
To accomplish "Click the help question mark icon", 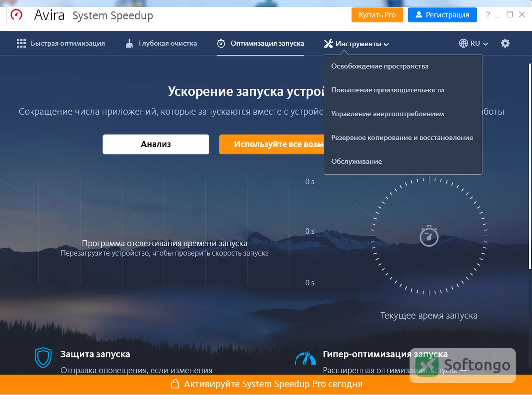I will (x=488, y=14).
